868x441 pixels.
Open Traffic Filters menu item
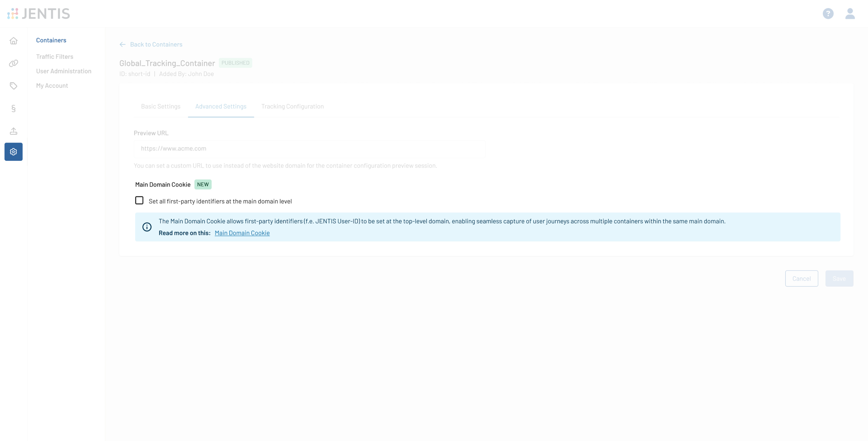(x=55, y=57)
